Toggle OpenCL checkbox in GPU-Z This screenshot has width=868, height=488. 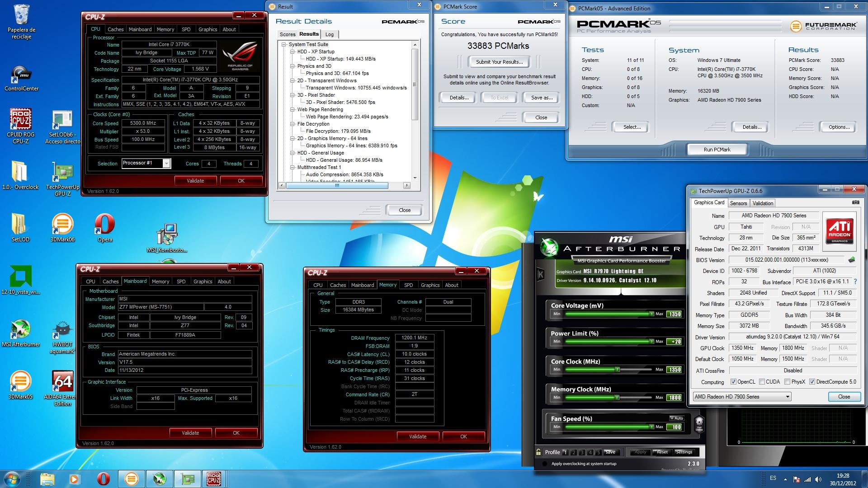click(733, 382)
